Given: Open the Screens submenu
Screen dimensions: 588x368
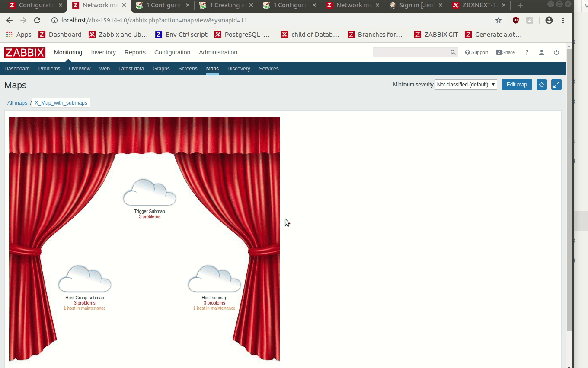Looking at the screenshot, I should [188, 69].
